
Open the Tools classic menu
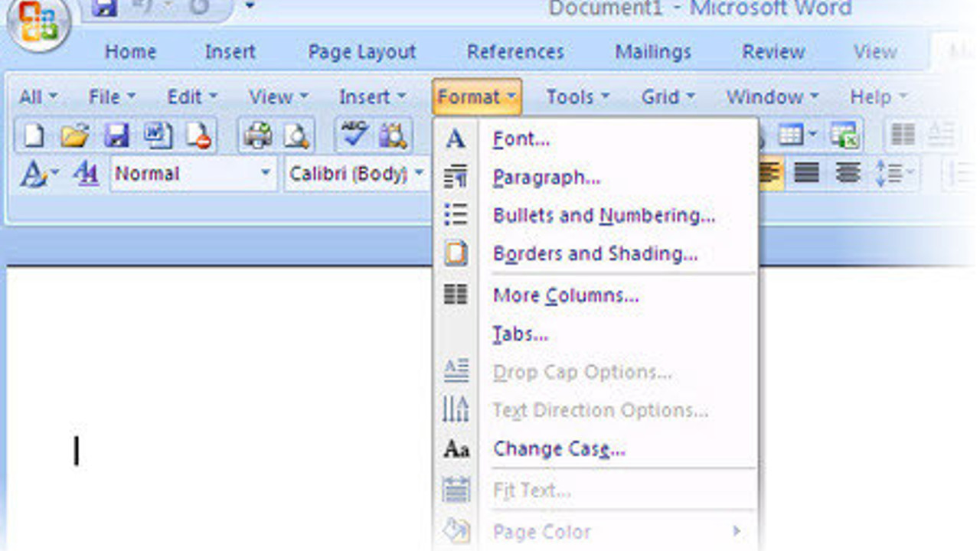tap(577, 97)
